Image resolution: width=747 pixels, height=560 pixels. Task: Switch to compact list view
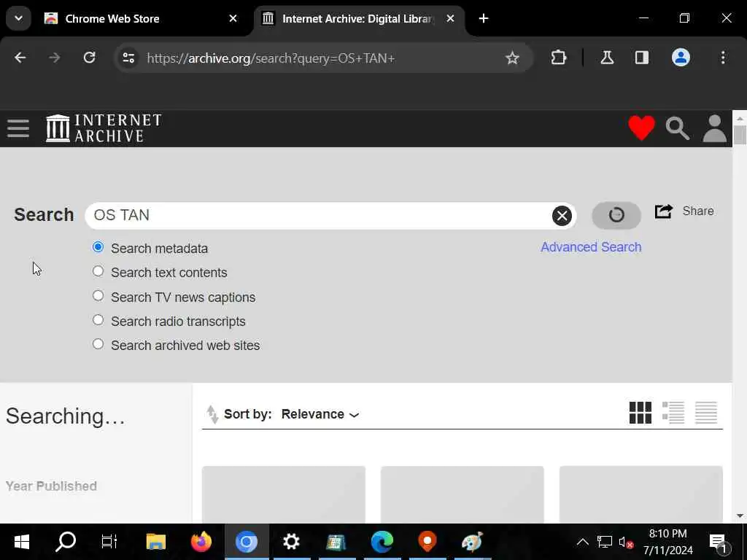click(705, 413)
